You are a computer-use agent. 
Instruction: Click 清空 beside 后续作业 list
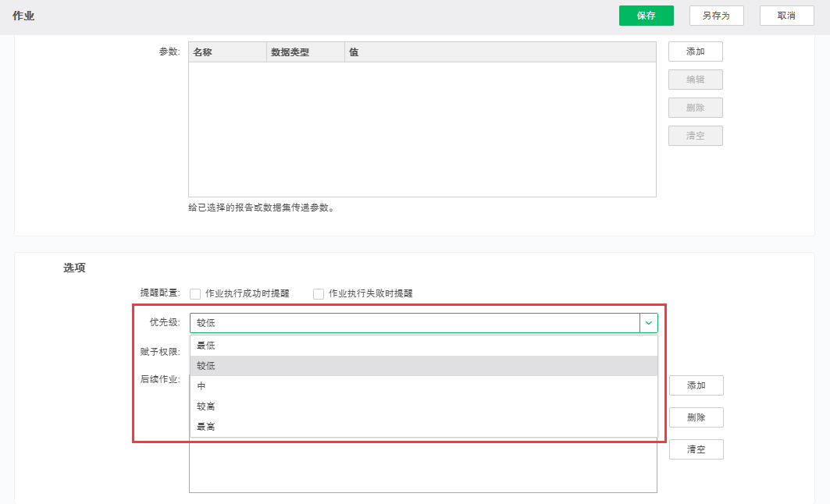[x=696, y=449]
